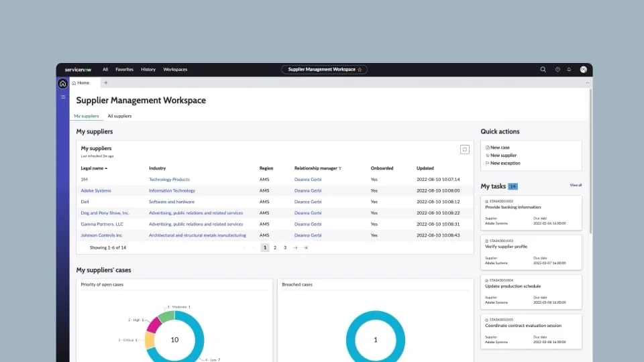The height and width of the screenshot is (362, 644).
Task: Open Relationship manager column filter
Action: pyautogui.click(x=340, y=168)
